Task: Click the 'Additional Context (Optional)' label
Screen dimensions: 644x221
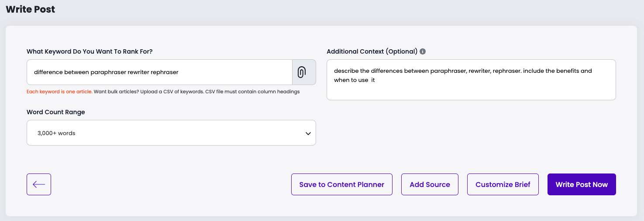Action: coord(372,51)
